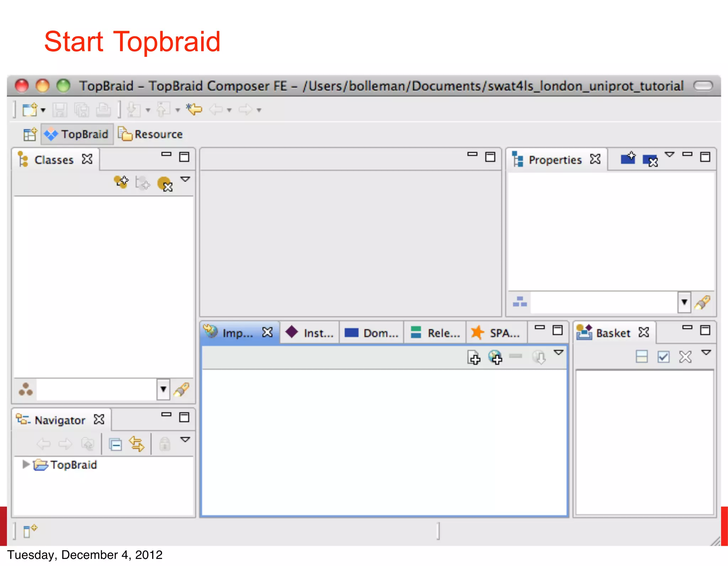Open the New wizard dropdown arrow
The height and width of the screenshot is (566, 728).
pyautogui.click(x=43, y=110)
